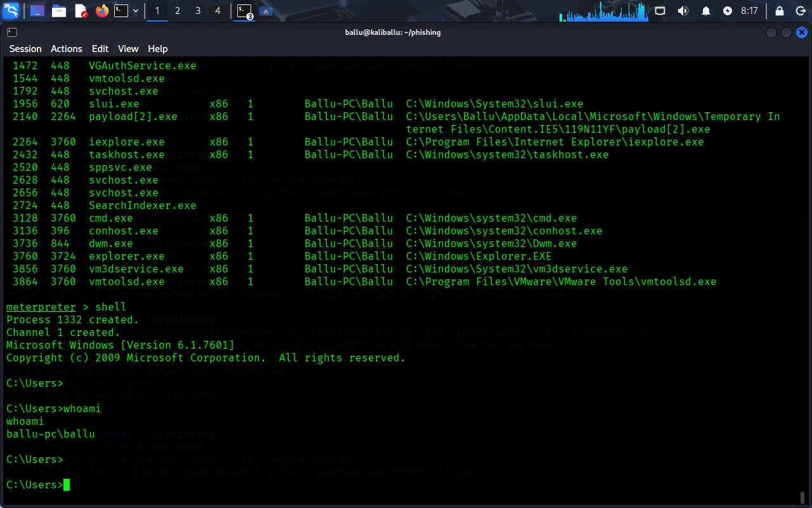The image size is (812, 508).
Task: Open the wired network connection icon
Action: [x=660, y=11]
